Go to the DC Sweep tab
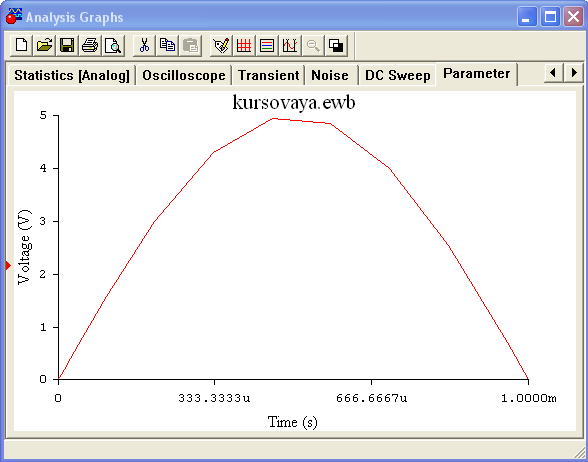The width and height of the screenshot is (588, 462). coord(398,75)
